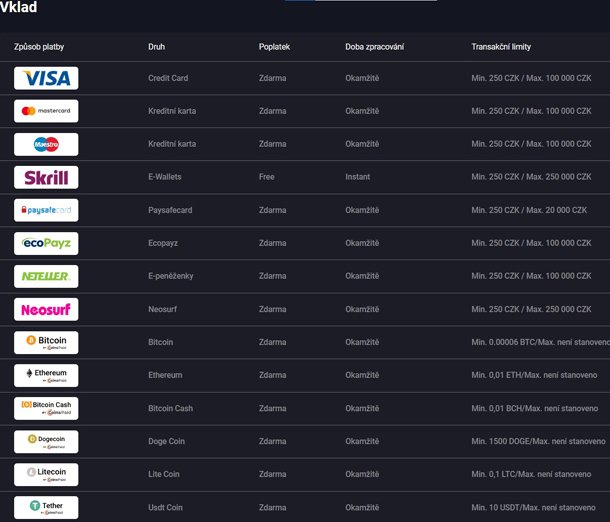Click the VISA payment logo
610x522 pixels.
(46, 78)
